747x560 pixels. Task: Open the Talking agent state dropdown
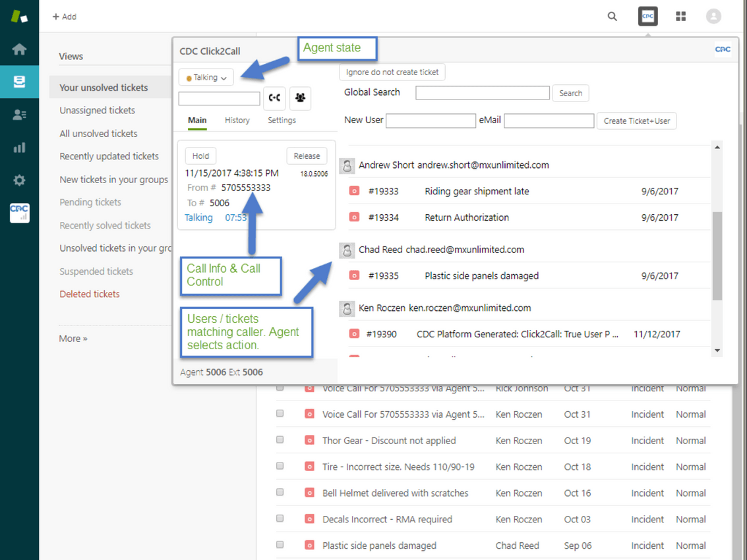click(205, 76)
